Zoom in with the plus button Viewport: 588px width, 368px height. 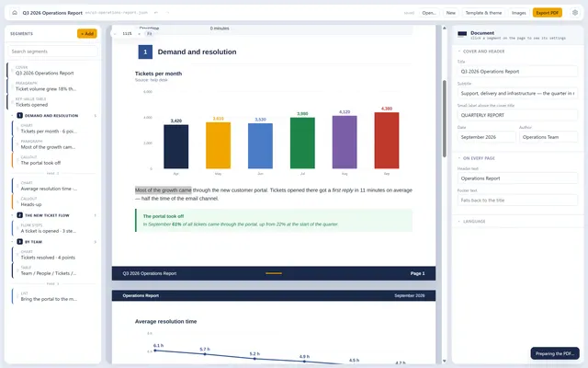139,34
